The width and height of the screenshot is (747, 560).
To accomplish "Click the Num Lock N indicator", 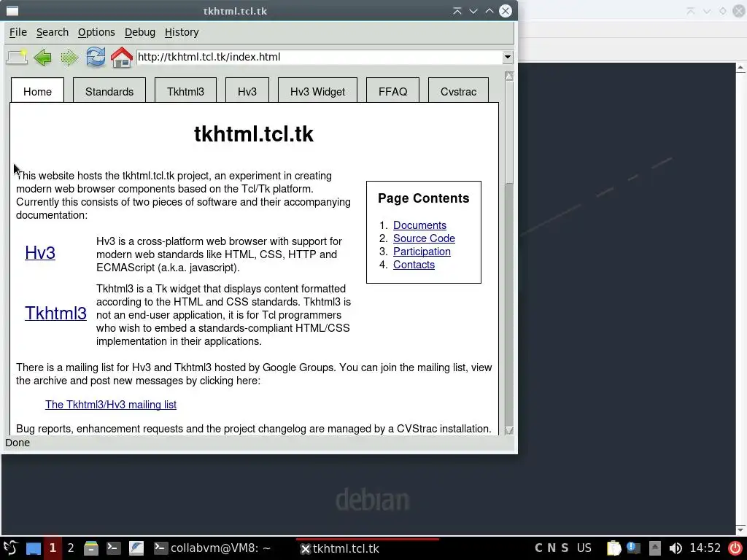I will [x=551, y=548].
